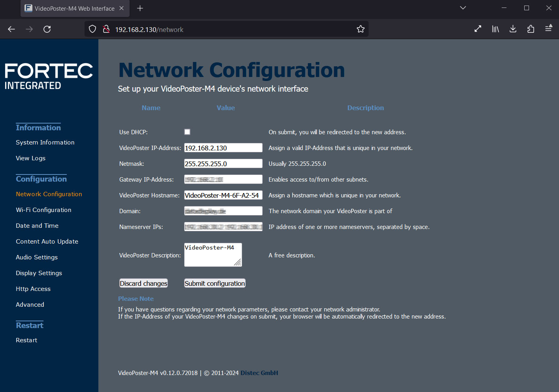Viewport: 559px width, 392px height.
Task: Reload the page with the refresh icon
Action: [x=47, y=29]
